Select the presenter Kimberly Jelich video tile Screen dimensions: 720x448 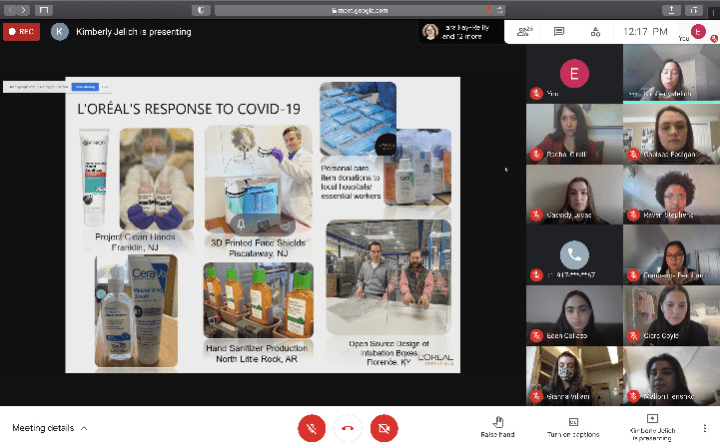point(671,73)
